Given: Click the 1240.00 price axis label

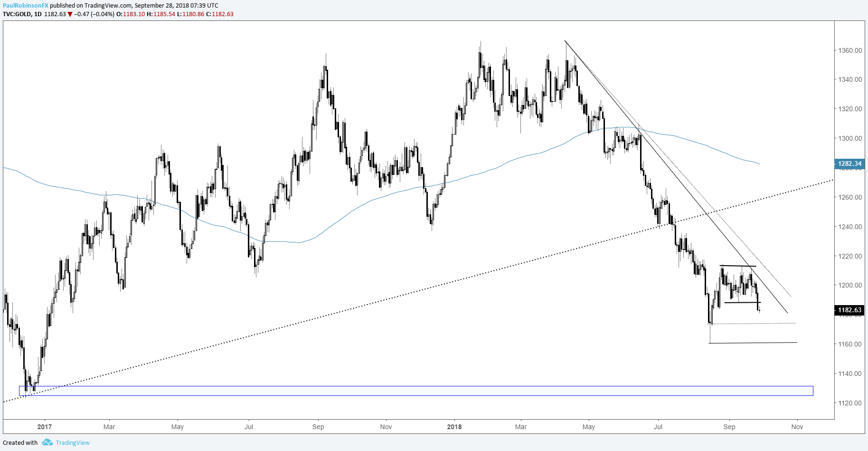Looking at the screenshot, I should [850, 227].
